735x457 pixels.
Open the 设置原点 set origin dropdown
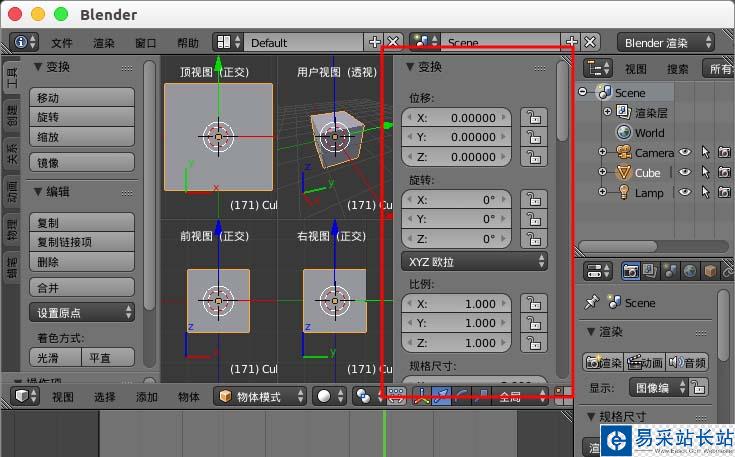tap(82, 312)
